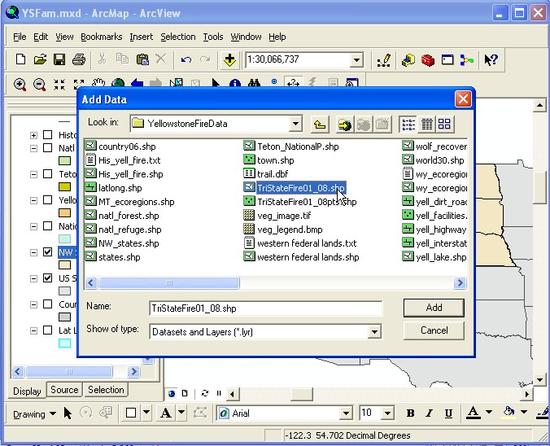The image size is (550, 446).
Task: Click the Print toolbar icon
Action: pyautogui.click(x=79, y=59)
